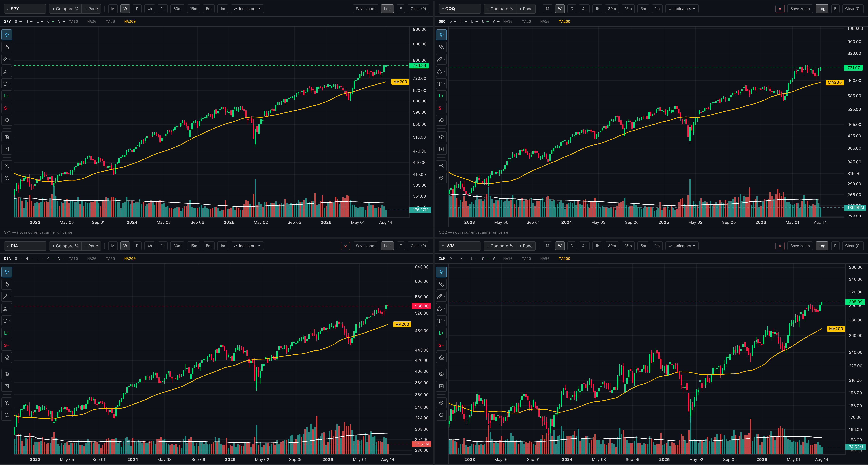Switch QQQ chart to the 15m timeframe
The width and height of the screenshot is (868, 465).
coord(628,9)
